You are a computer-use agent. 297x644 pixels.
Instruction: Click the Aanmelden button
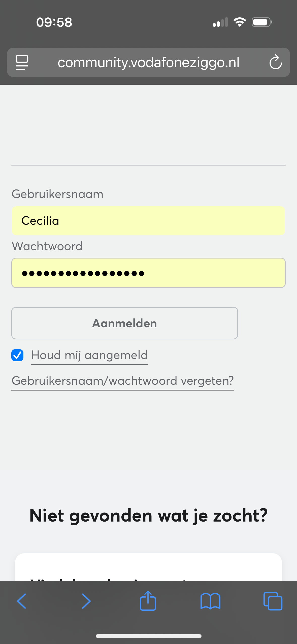[x=124, y=323]
